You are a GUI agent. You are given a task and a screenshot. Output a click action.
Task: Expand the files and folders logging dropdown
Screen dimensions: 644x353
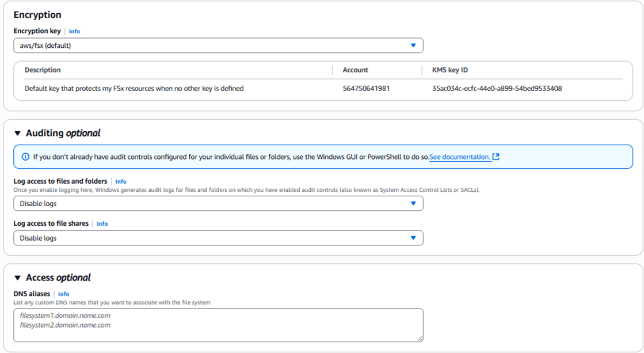coord(218,203)
